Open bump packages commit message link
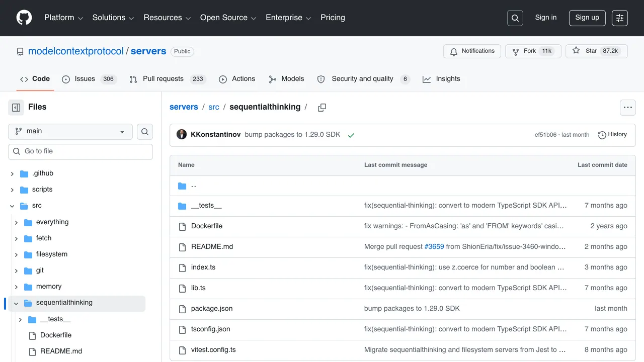 click(x=292, y=135)
